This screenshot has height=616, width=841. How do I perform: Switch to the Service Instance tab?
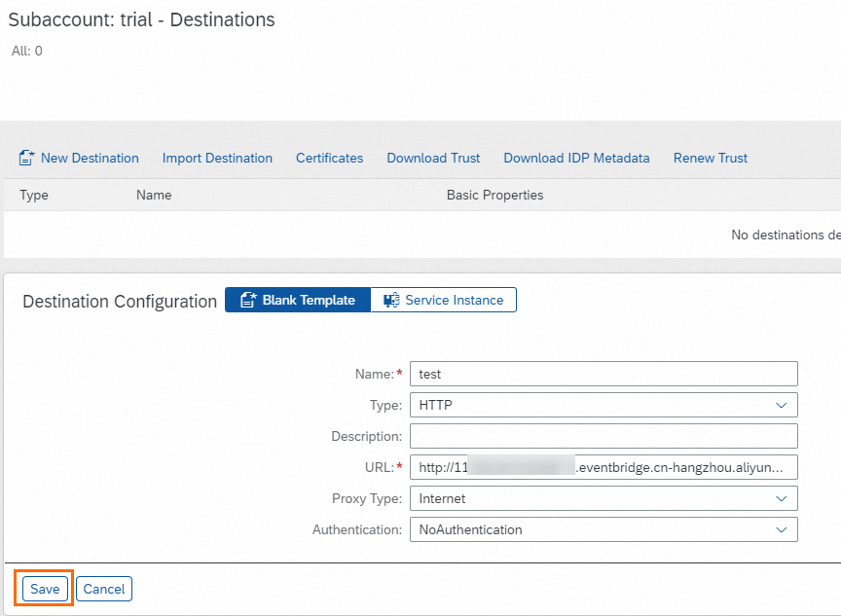pos(443,299)
